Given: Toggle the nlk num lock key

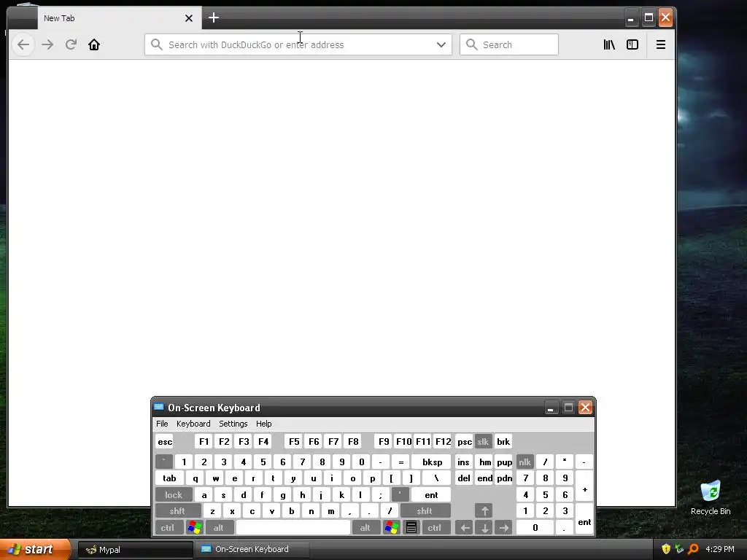Looking at the screenshot, I should click(x=525, y=462).
